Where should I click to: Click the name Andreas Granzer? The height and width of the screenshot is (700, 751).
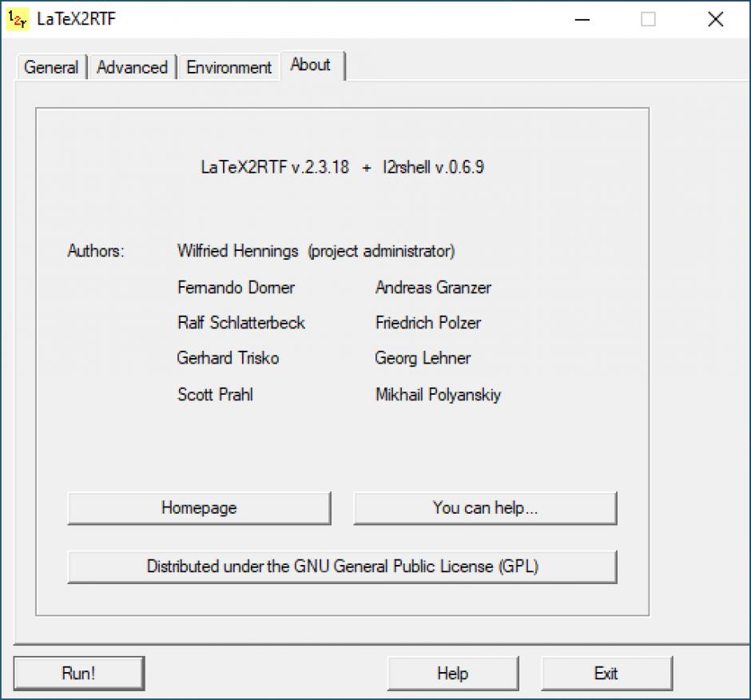(434, 288)
